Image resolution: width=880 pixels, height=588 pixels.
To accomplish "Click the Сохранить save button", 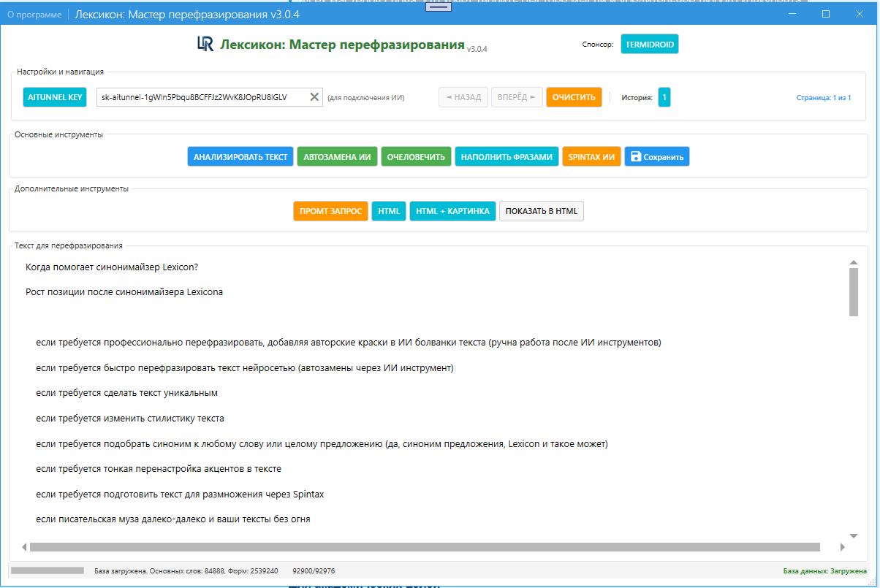I will tap(656, 157).
